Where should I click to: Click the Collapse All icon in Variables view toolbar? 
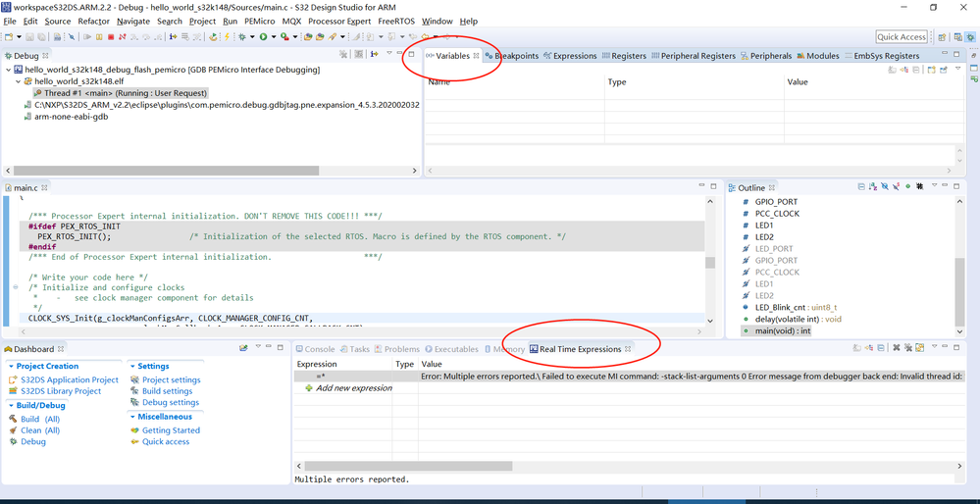coord(915,70)
